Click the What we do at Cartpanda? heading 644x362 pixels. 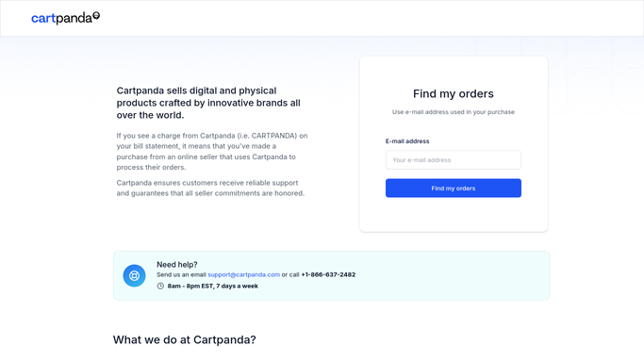(x=185, y=339)
